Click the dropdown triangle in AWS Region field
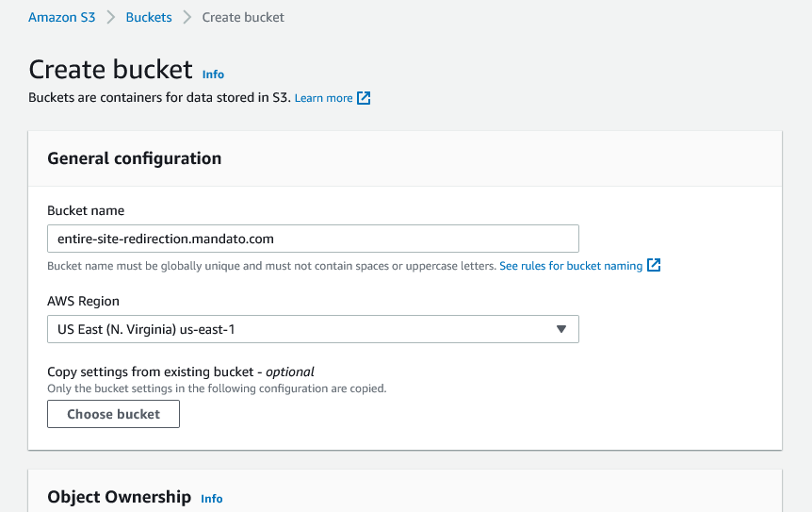The height and width of the screenshot is (512, 812). coord(560,329)
